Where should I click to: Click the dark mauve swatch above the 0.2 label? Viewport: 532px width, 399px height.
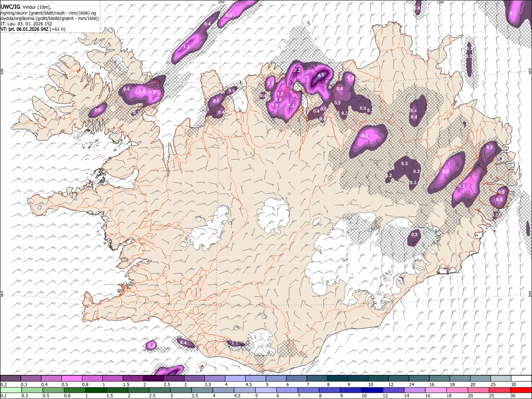point(11,378)
